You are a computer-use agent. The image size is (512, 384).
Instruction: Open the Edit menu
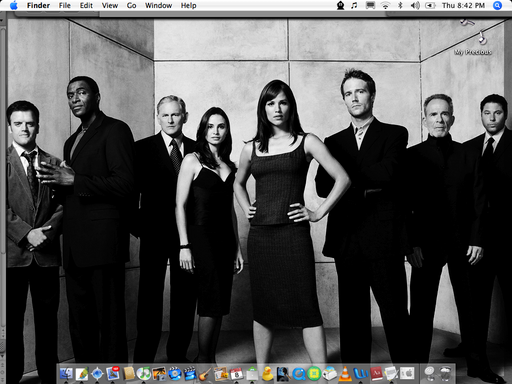tap(86, 5)
